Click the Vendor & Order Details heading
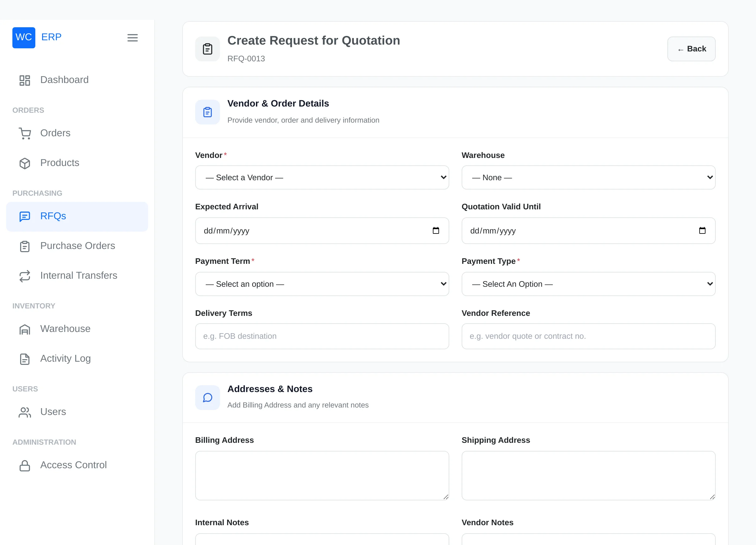Screen dimensions: 756x545 click(x=278, y=103)
